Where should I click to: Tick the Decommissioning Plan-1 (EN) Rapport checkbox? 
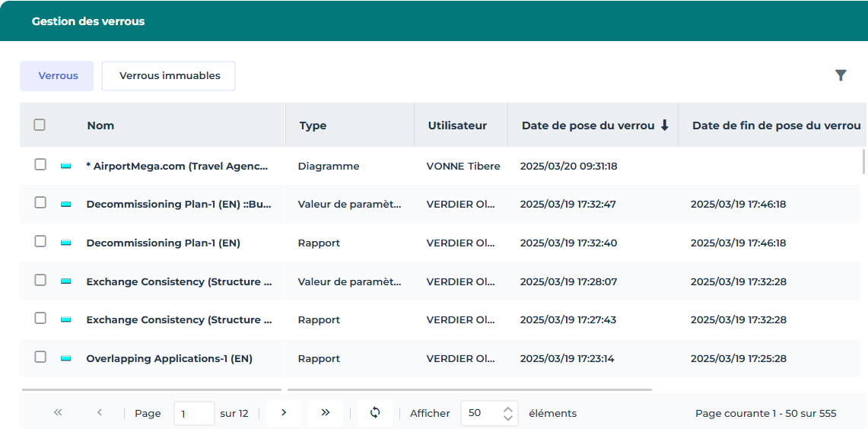tap(40, 241)
